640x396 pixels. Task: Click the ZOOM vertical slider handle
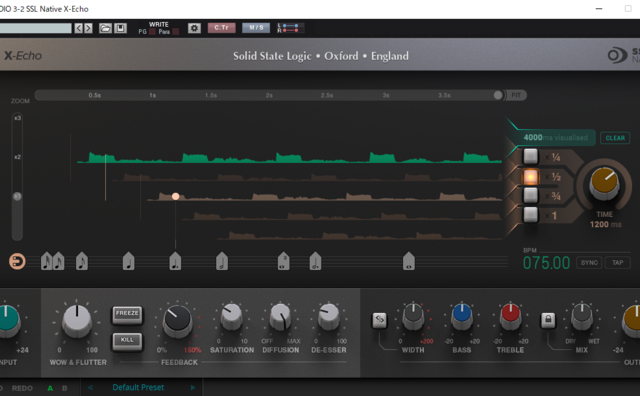(17, 196)
